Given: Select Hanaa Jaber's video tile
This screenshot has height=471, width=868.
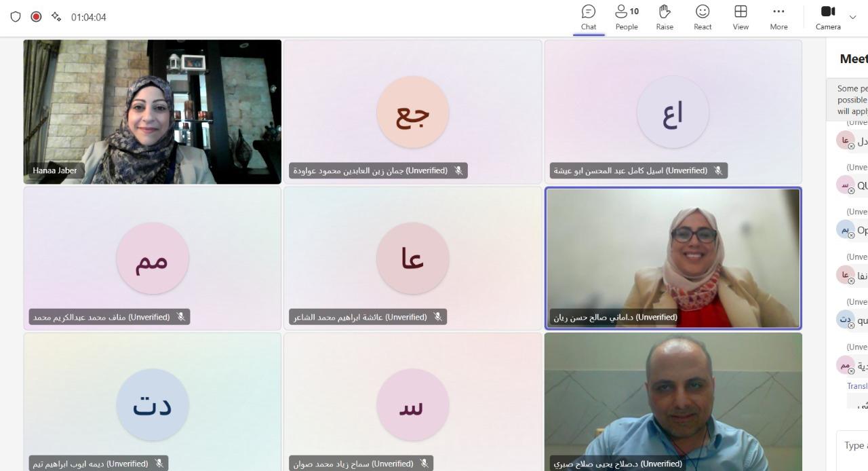Looking at the screenshot, I should pos(153,112).
